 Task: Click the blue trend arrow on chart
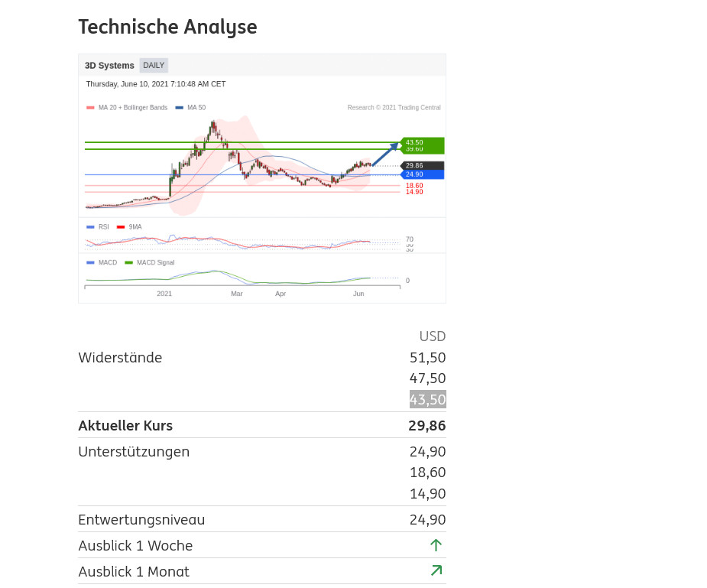385,153
